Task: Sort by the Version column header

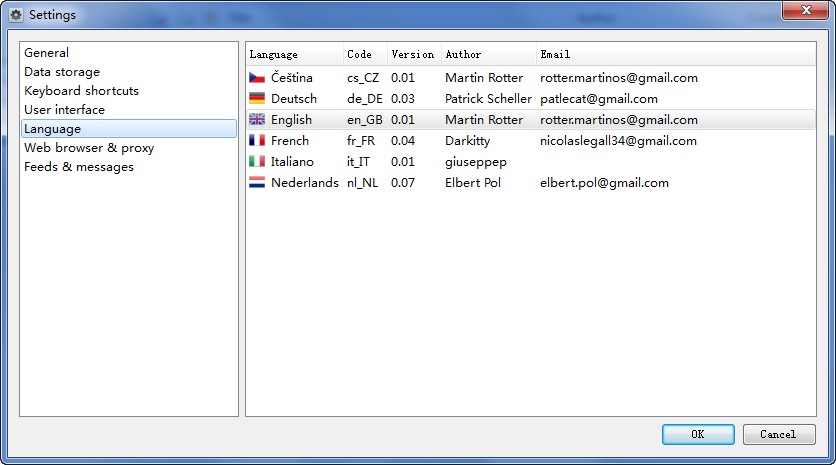Action: [414, 54]
